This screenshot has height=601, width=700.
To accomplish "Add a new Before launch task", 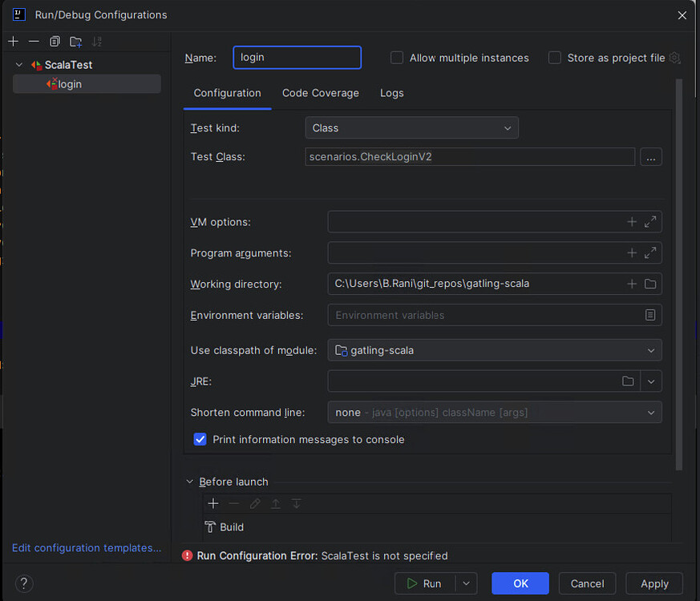I will point(212,503).
